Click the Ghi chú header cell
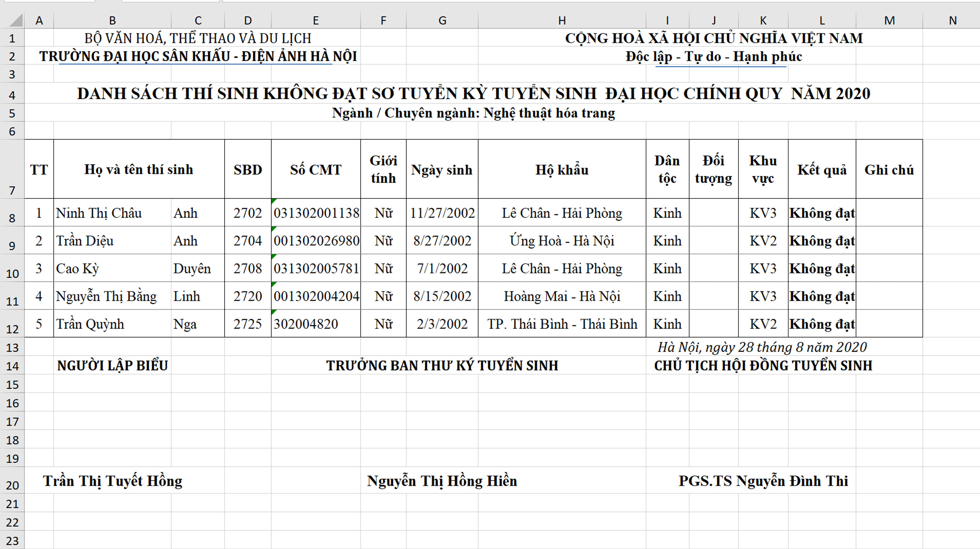 tap(889, 169)
